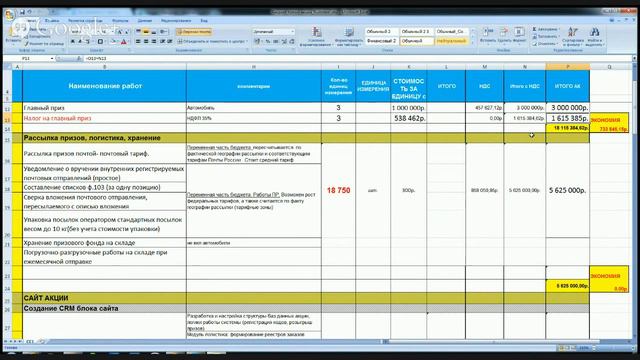Open the round Office button menu

click(x=10, y=14)
